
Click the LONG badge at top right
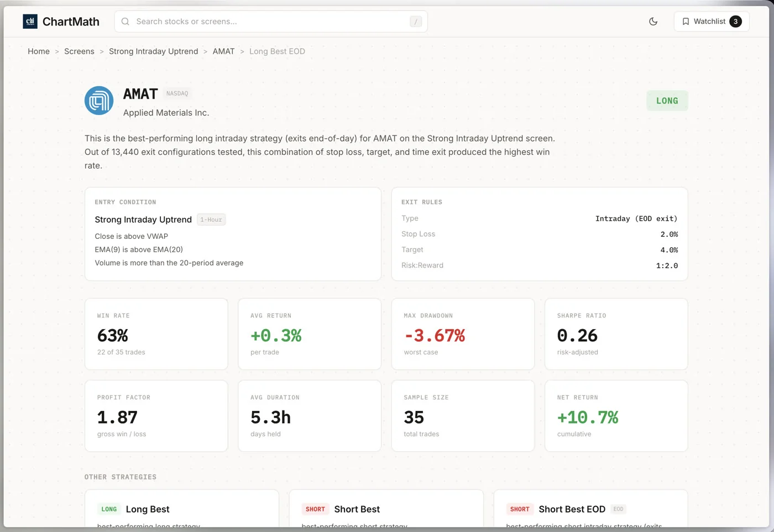[667, 101]
